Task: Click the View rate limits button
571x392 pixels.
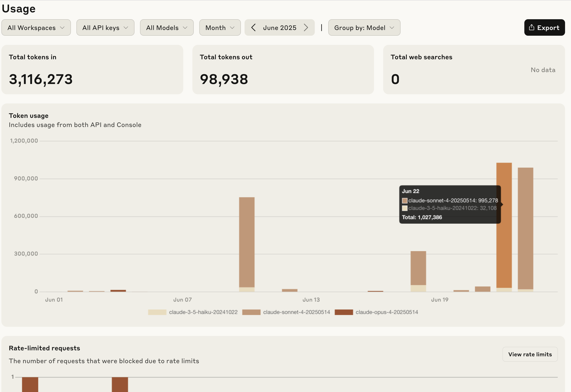Action: pyautogui.click(x=530, y=354)
